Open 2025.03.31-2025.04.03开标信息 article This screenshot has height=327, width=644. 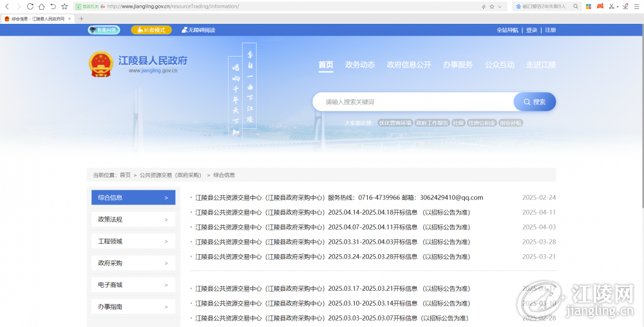click(333, 242)
